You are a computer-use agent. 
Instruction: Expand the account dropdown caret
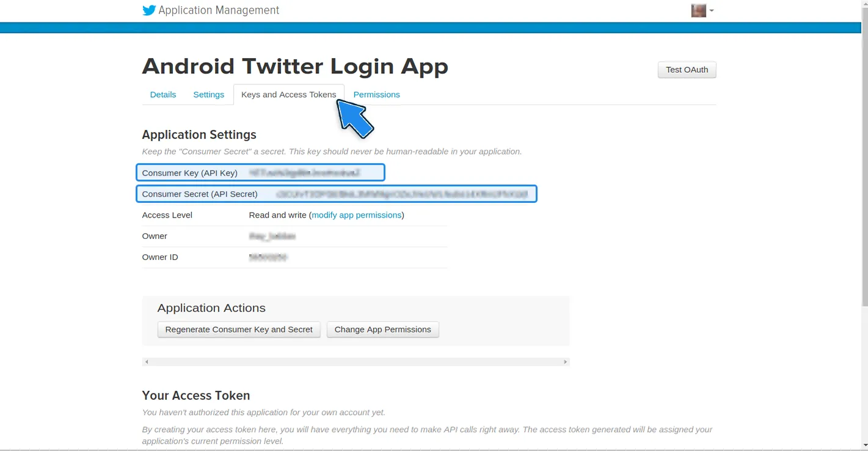(712, 11)
